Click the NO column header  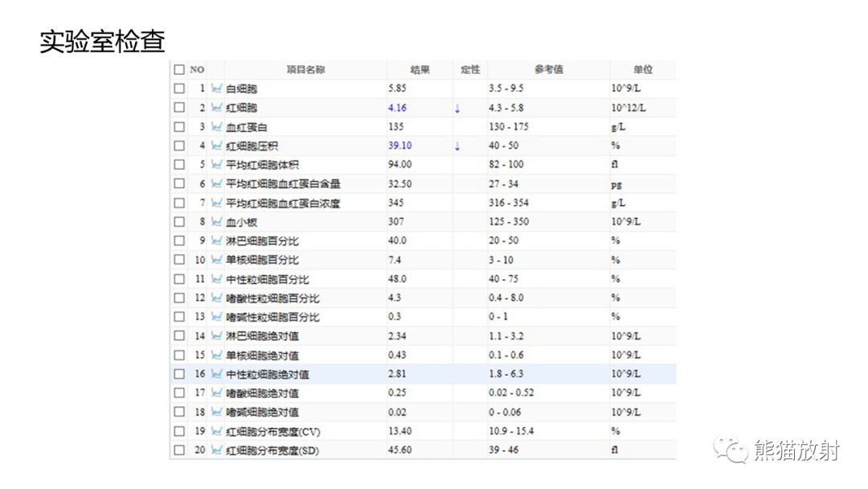click(x=197, y=70)
